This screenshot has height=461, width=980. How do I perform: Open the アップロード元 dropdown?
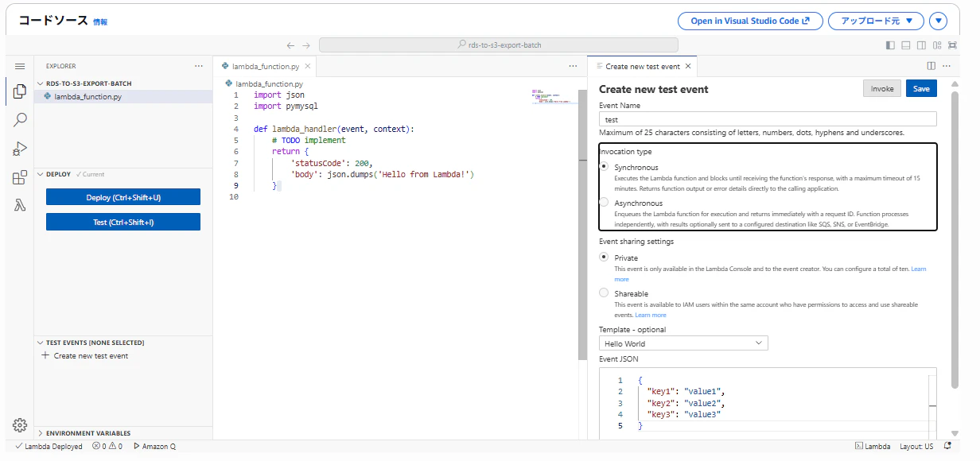pos(876,21)
